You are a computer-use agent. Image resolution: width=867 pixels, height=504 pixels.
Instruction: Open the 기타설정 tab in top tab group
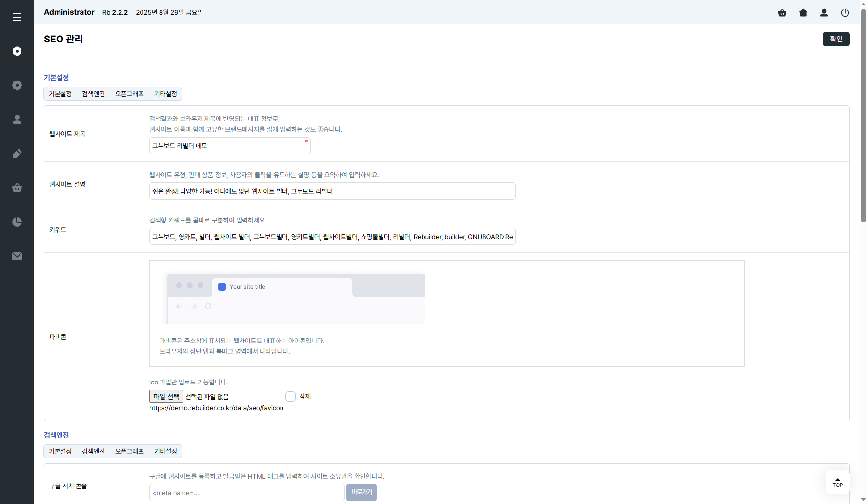click(x=165, y=94)
